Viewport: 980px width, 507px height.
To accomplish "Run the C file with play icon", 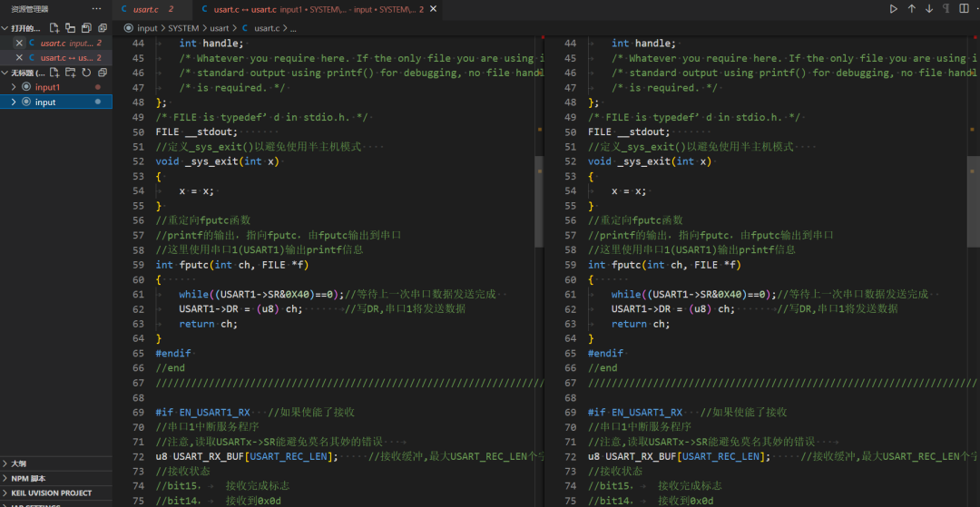I will [x=894, y=9].
